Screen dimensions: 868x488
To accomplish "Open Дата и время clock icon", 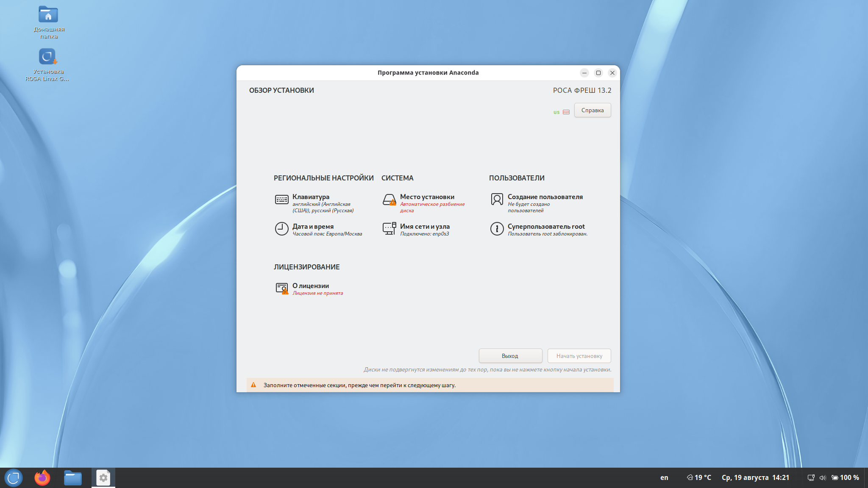I will coord(281,229).
